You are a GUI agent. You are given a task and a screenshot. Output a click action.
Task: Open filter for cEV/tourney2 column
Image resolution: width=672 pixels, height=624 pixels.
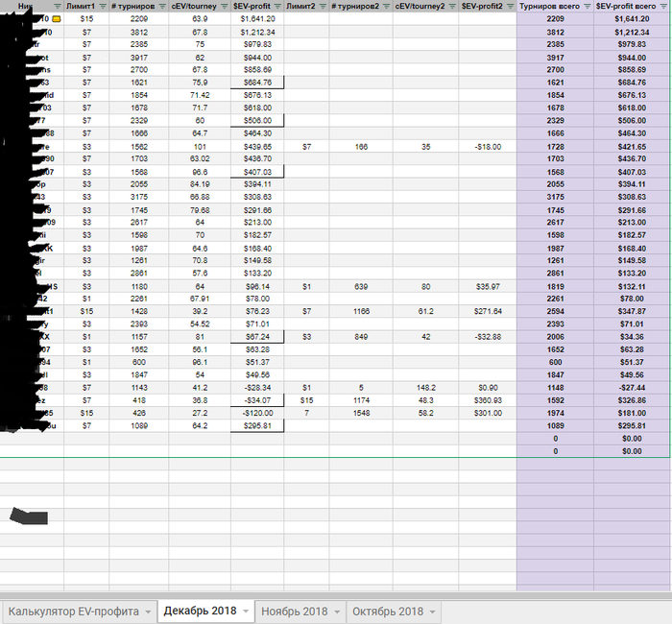point(452,7)
